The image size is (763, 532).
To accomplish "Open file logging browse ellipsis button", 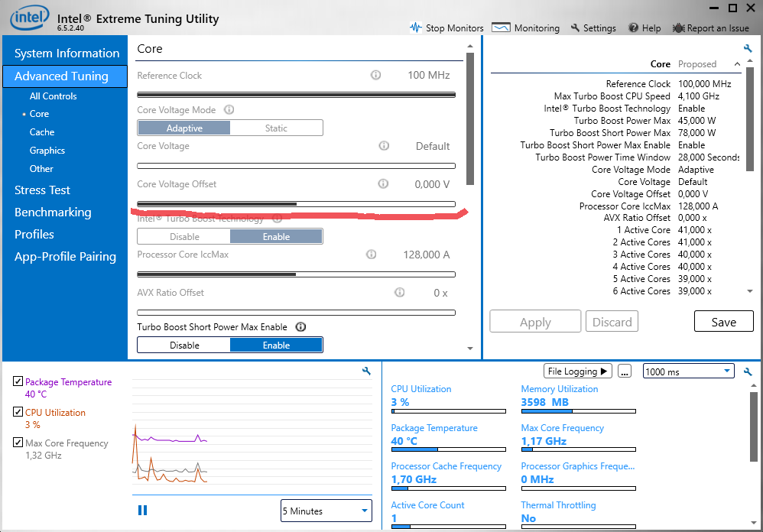I will point(625,371).
